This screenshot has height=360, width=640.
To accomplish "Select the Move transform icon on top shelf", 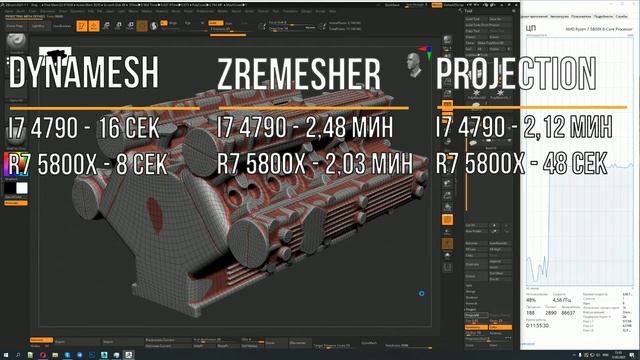I will click(107, 26).
